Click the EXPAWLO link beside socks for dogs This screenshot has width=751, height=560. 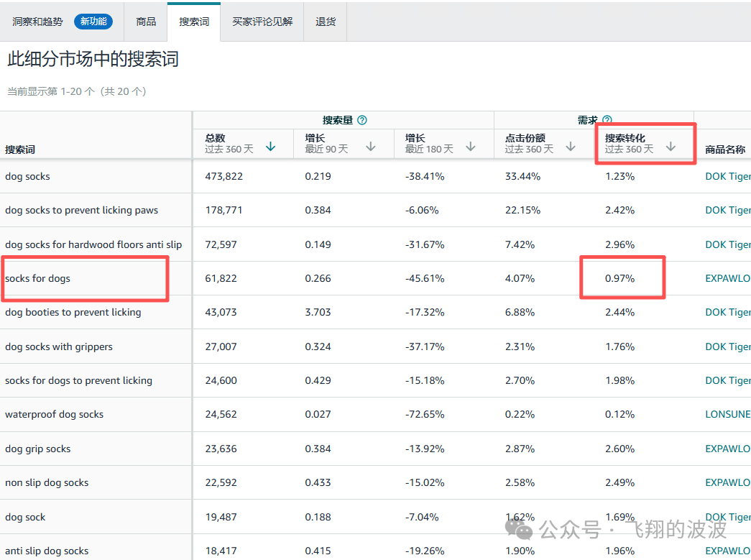point(729,277)
